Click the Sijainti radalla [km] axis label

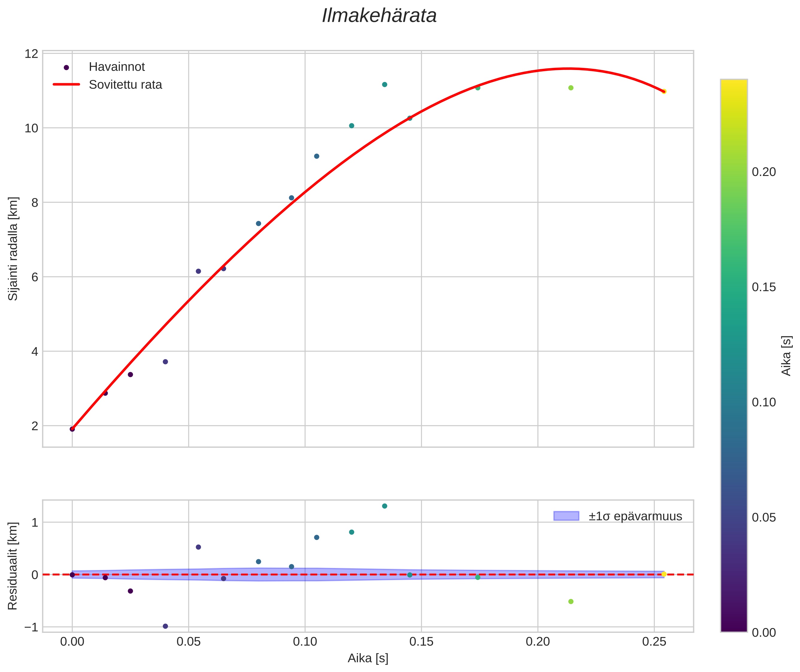[x=13, y=249]
